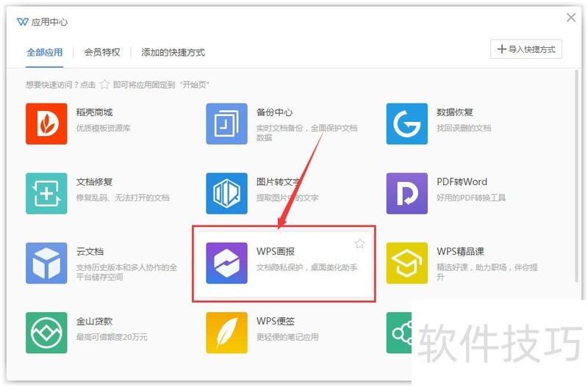The height and width of the screenshot is (387, 588).
Task: Launch the WPS便签 feather icon
Action: coord(226,333)
